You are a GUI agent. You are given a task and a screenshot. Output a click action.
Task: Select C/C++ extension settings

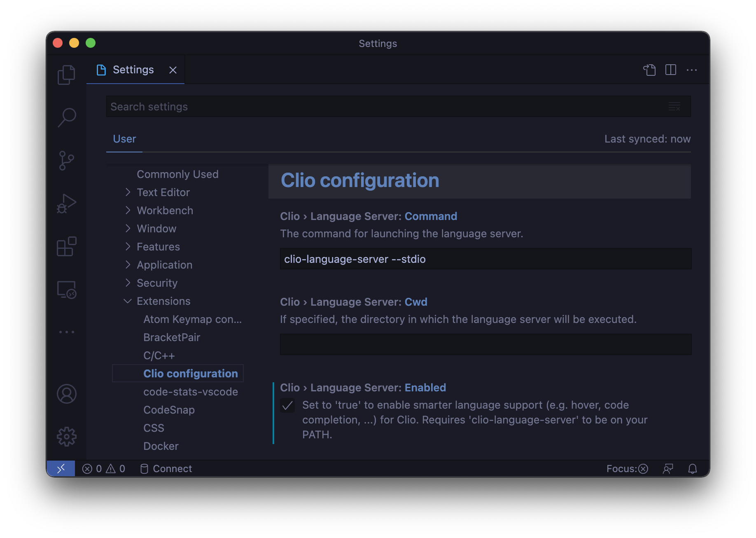(x=159, y=356)
